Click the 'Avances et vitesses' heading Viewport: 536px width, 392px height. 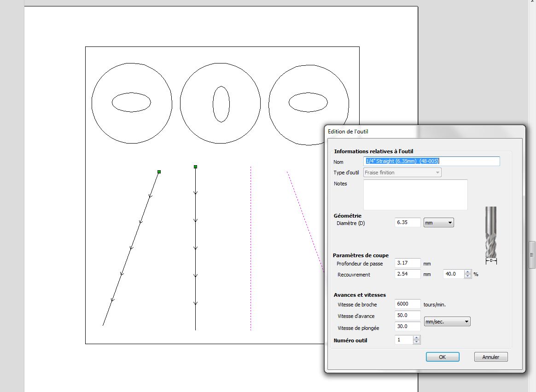360,295
